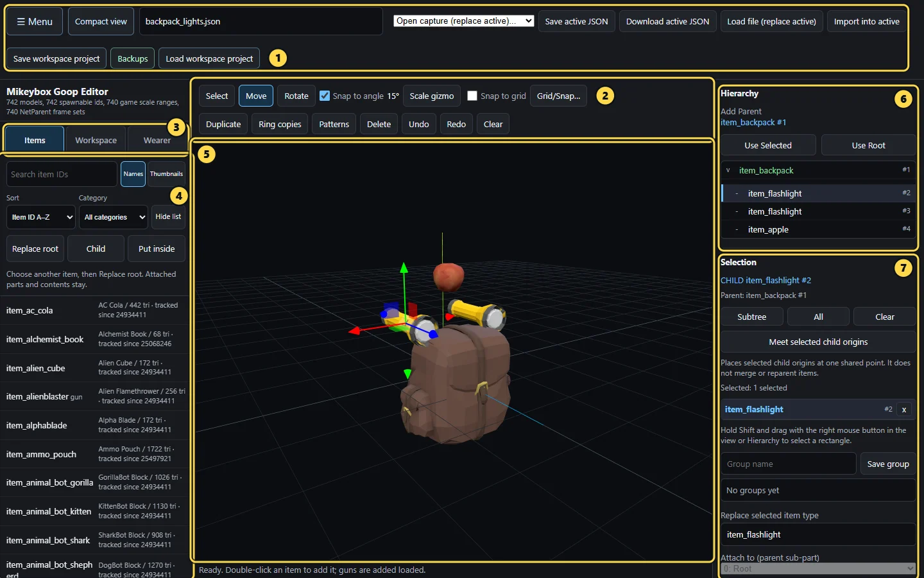This screenshot has height=578, width=924.
Task: Click Use Selected in Hierarchy
Action: [x=768, y=145]
